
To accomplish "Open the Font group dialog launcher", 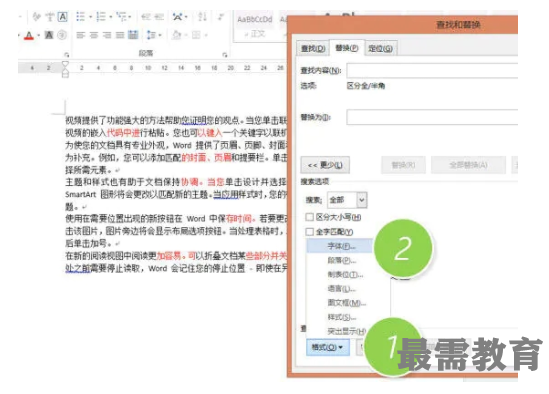I will 67,55.
